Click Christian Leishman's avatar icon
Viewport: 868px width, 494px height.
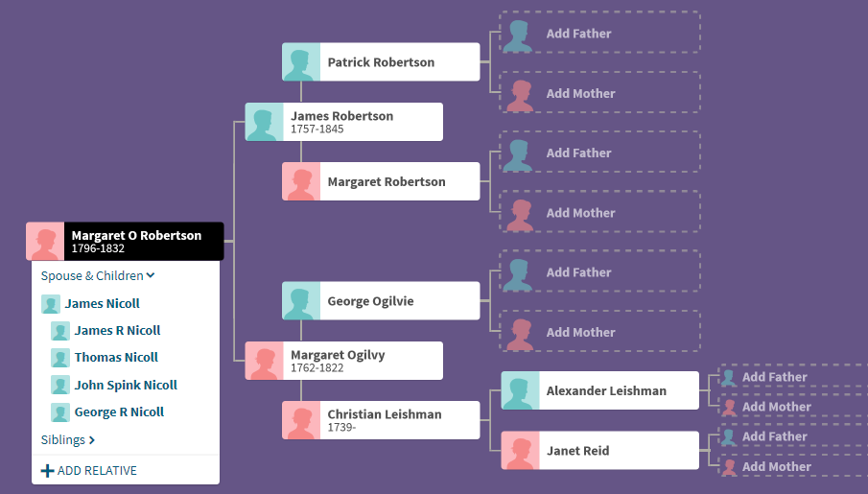click(x=301, y=420)
